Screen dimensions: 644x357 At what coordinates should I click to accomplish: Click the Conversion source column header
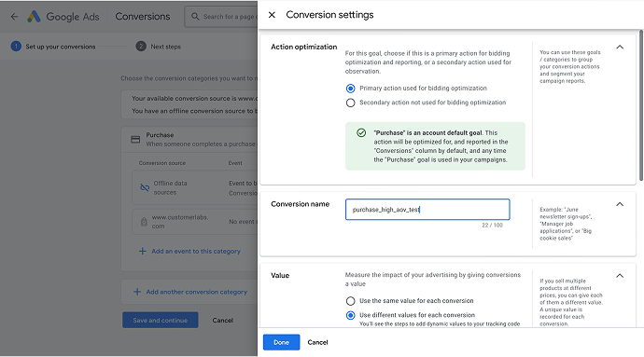(162, 163)
